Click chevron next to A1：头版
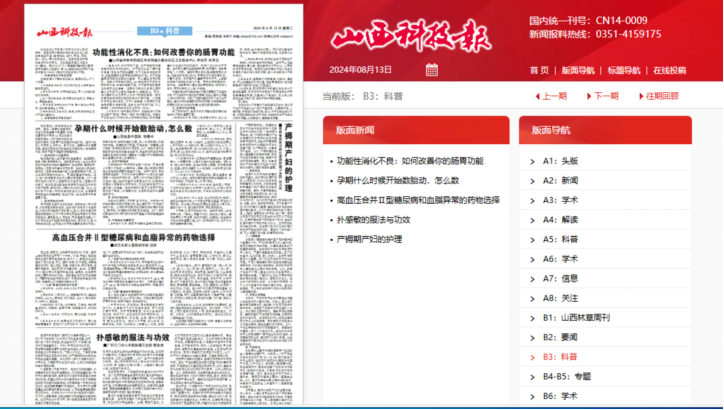Screen dimensions: 724x410 (532, 162)
